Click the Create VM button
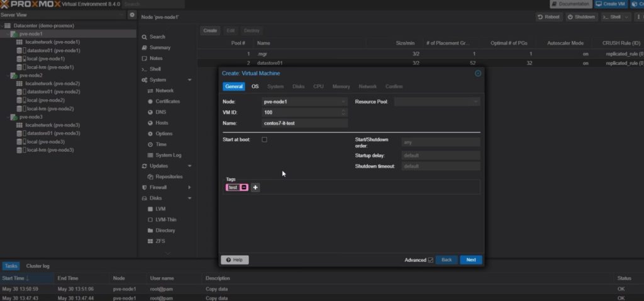644x301 pixels. tap(611, 4)
